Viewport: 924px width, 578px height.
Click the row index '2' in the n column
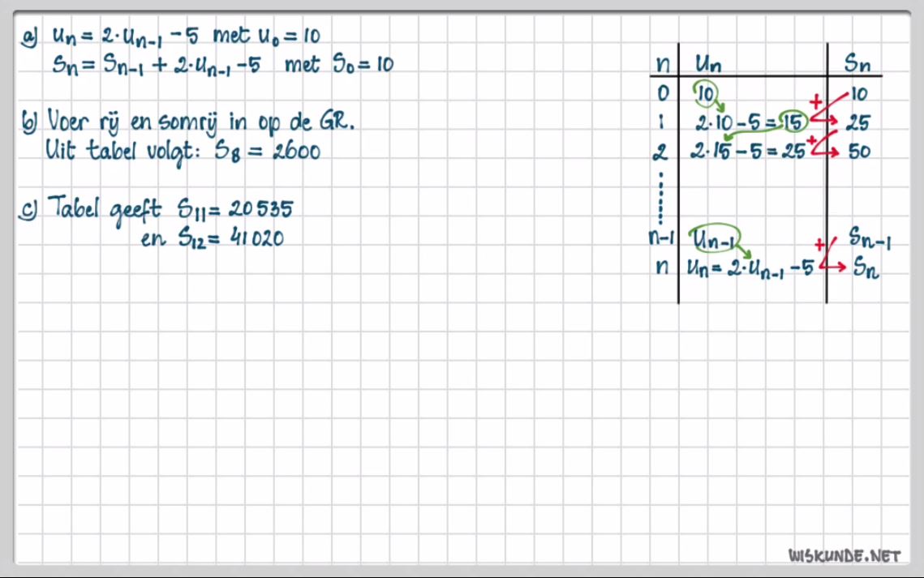(660, 152)
